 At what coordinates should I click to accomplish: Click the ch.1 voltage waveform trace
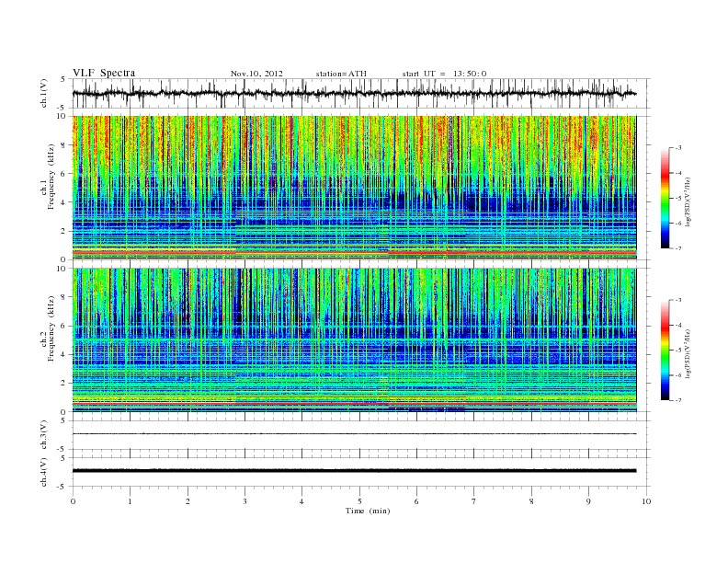[354, 93]
